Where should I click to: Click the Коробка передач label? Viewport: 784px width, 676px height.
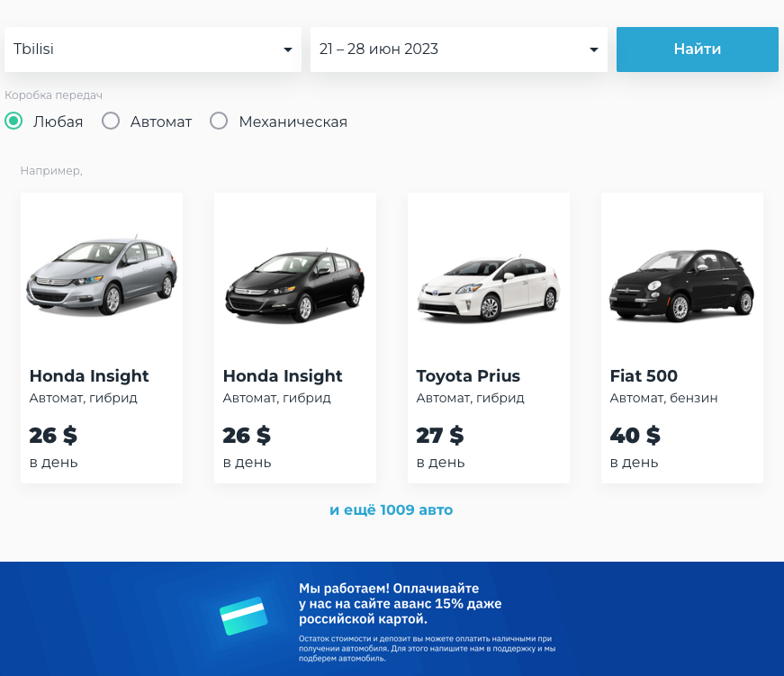point(53,95)
